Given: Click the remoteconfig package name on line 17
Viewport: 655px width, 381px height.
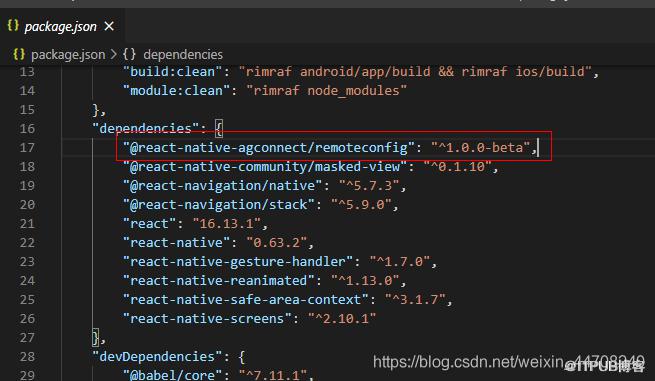Looking at the screenshot, I should pos(269,147).
